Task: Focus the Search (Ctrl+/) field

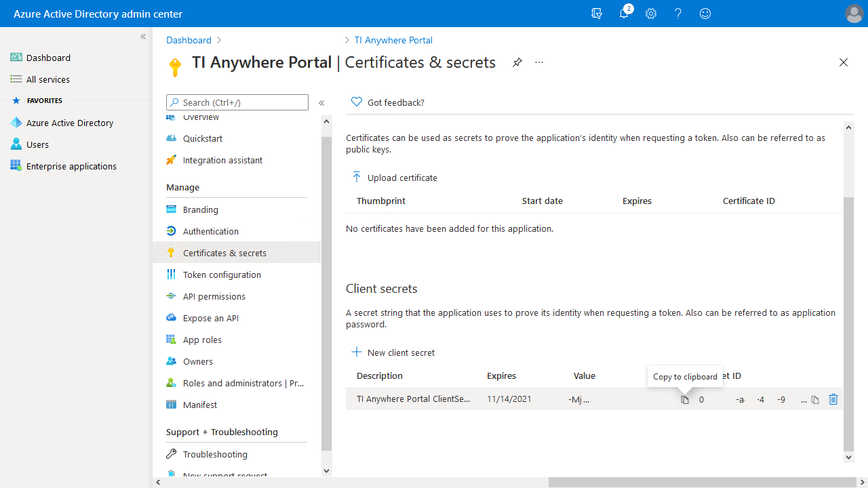Action: coord(237,102)
